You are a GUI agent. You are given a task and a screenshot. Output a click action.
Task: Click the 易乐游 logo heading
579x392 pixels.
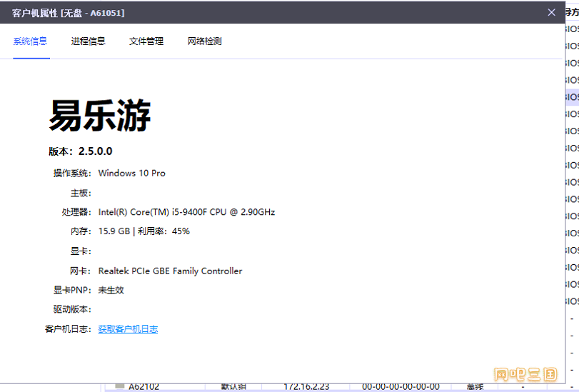point(100,114)
